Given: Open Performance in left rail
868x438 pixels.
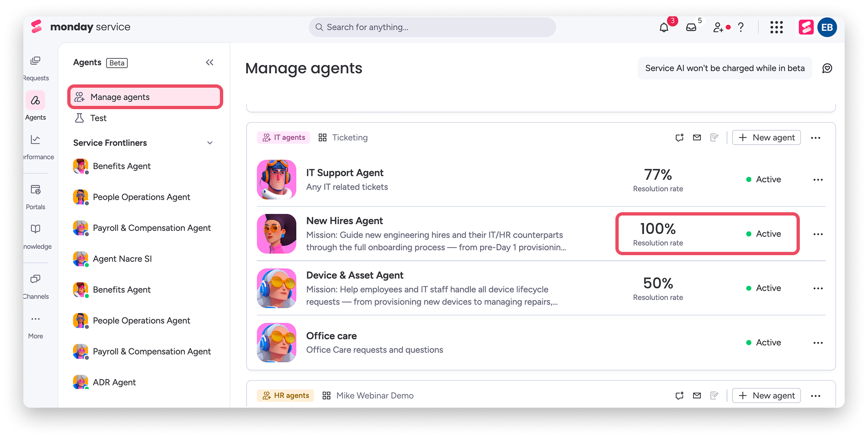Looking at the screenshot, I should (35, 147).
